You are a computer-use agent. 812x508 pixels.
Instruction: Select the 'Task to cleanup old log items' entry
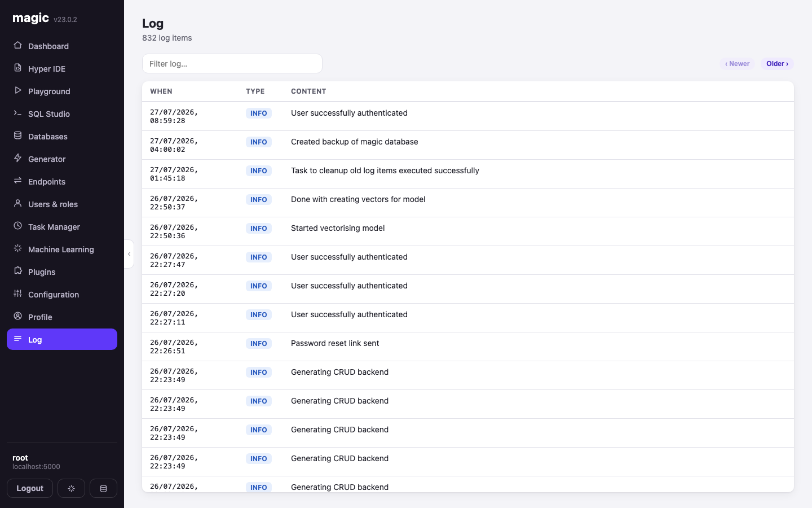tap(468, 174)
